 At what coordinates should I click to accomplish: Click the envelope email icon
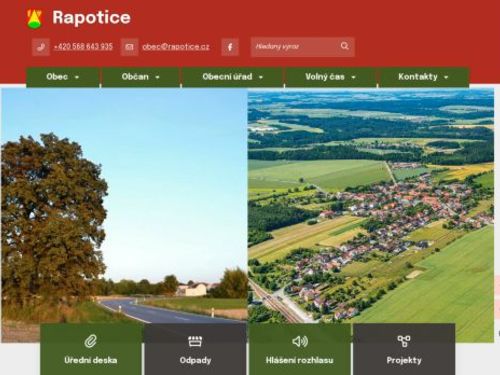[x=129, y=47]
